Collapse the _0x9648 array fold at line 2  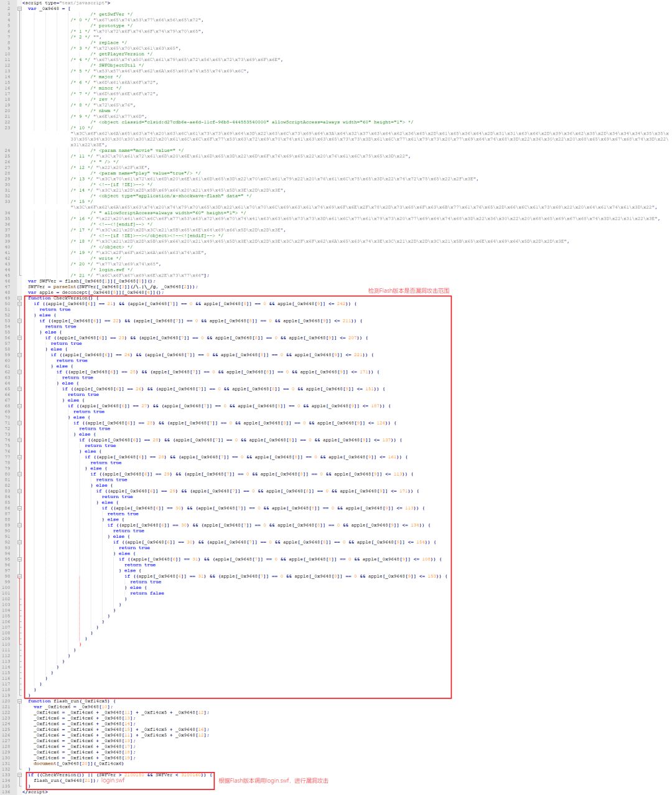click(19, 9)
